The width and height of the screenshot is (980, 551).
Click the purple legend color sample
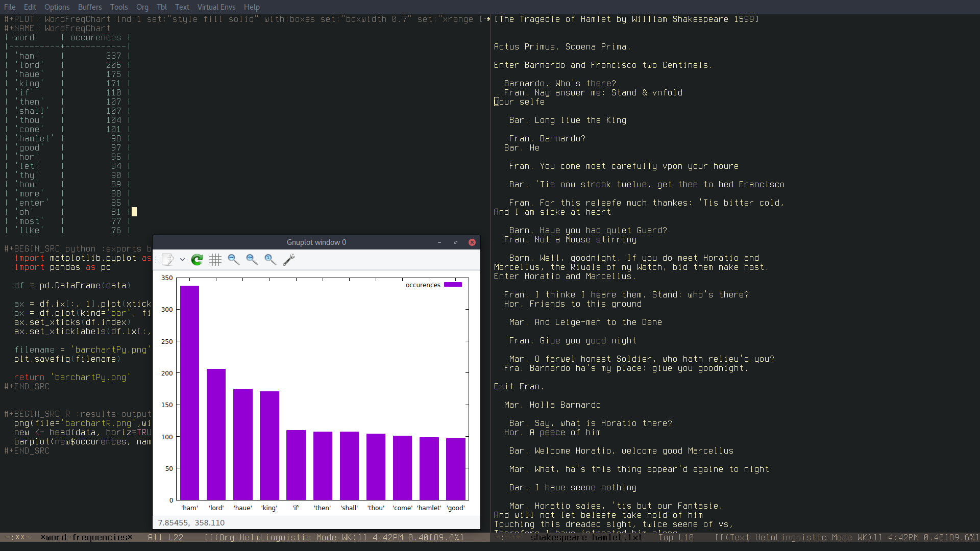click(x=453, y=285)
